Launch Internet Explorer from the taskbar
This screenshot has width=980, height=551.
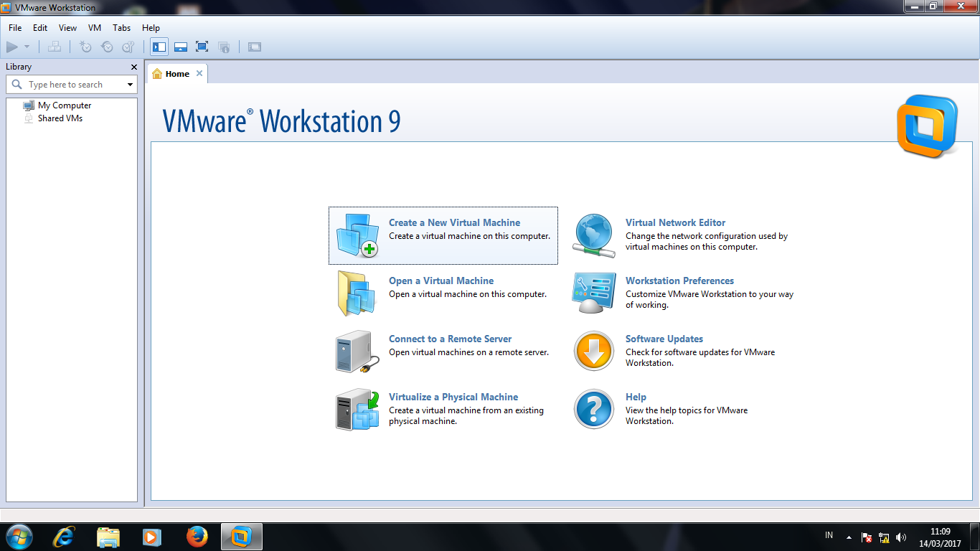(x=64, y=537)
